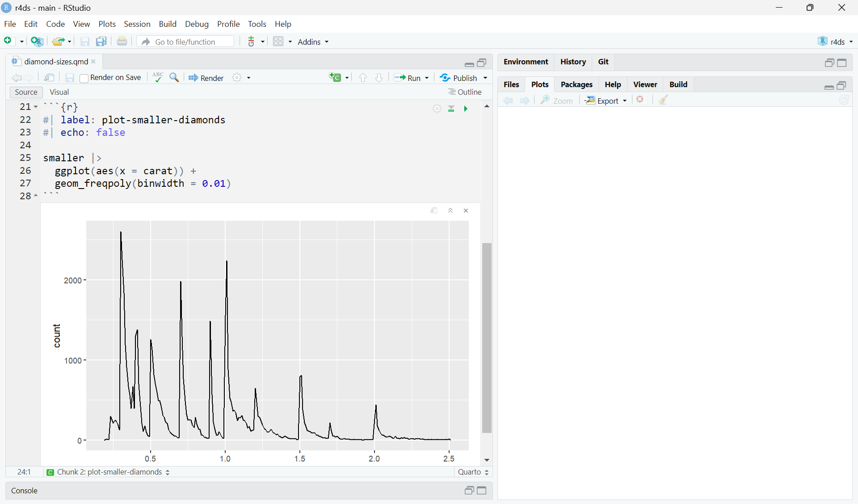Open the Build tab

678,84
